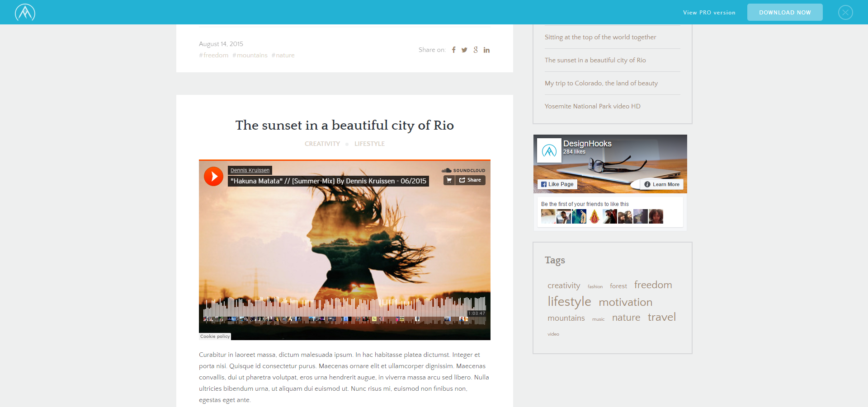Click the cart buy icon in player

[449, 180]
